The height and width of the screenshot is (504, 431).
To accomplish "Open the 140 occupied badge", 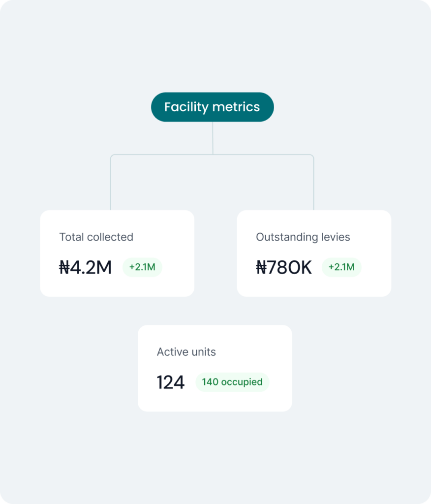I will pos(232,382).
